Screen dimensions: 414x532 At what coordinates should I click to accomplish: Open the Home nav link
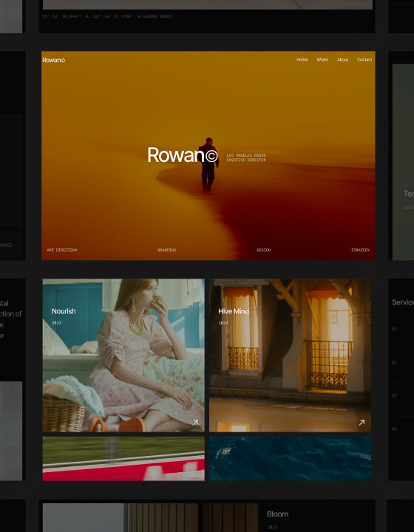point(302,60)
